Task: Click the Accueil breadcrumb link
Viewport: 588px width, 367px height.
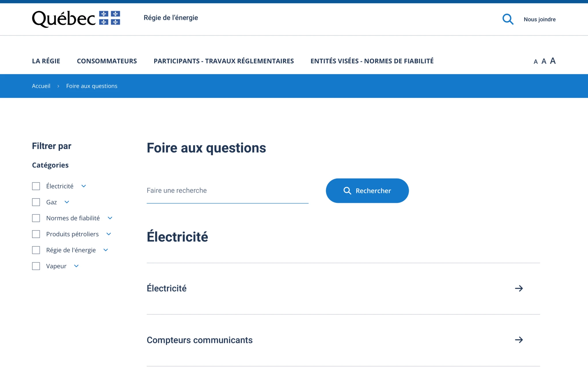Action: coord(41,86)
